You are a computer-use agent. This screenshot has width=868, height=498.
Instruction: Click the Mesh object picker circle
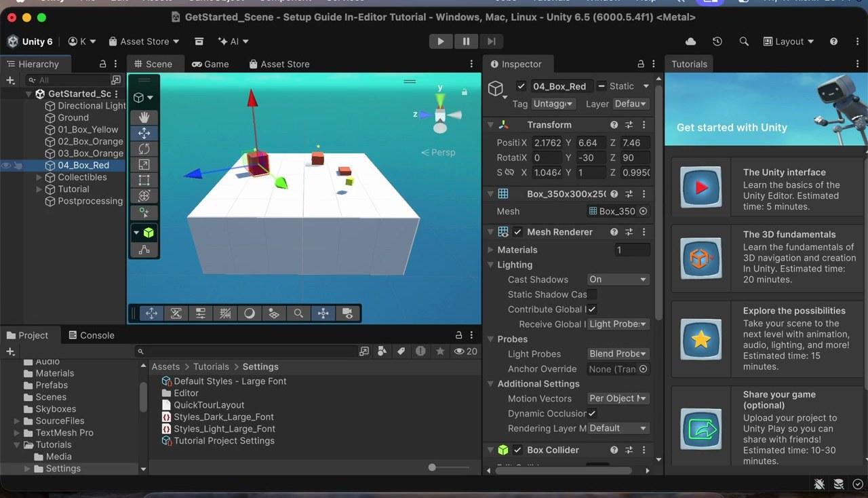tap(643, 211)
